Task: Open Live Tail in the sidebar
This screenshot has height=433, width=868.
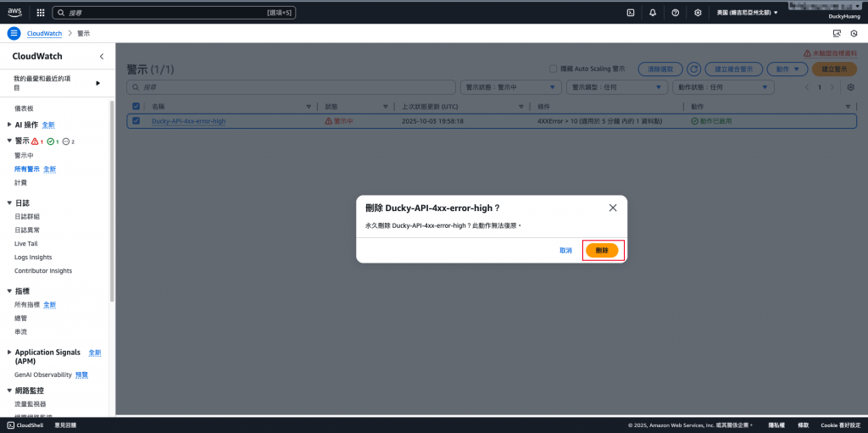Action: pyautogui.click(x=26, y=244)
